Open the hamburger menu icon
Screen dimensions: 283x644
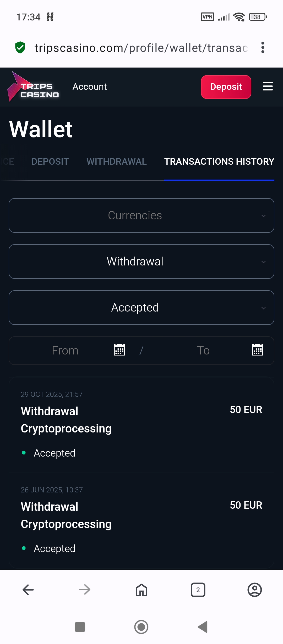point(268,86)
